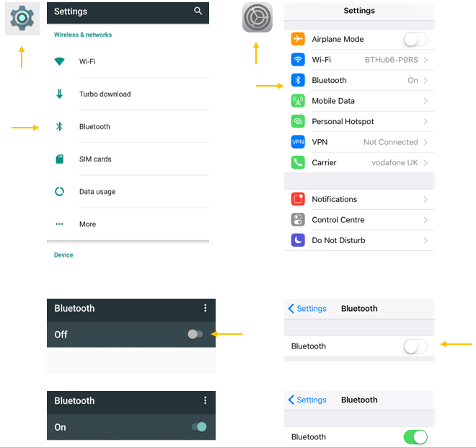
Task: Open overflow menu on Bluetooth Off screen
Action: coord(206,308)
